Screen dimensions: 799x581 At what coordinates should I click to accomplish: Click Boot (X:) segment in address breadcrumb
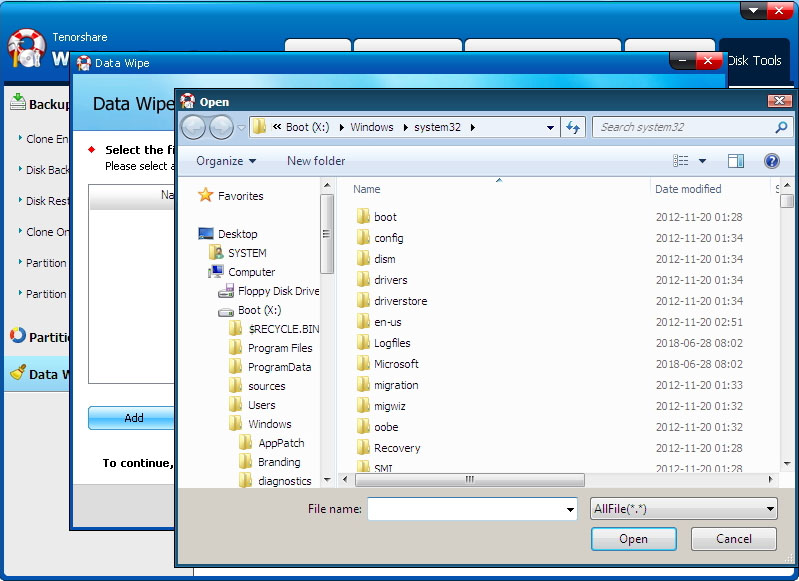307,127
